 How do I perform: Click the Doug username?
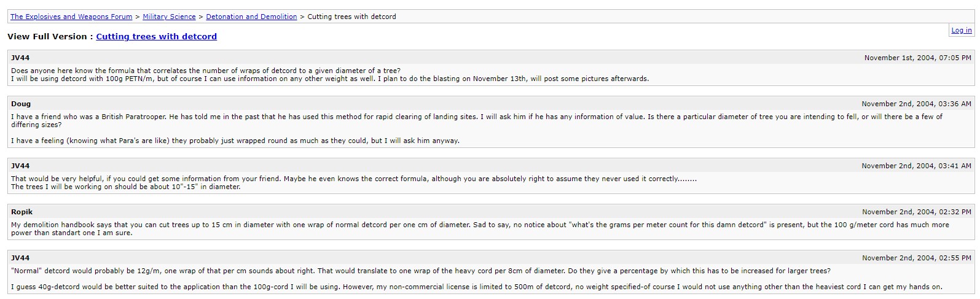(x=21, y=104)
